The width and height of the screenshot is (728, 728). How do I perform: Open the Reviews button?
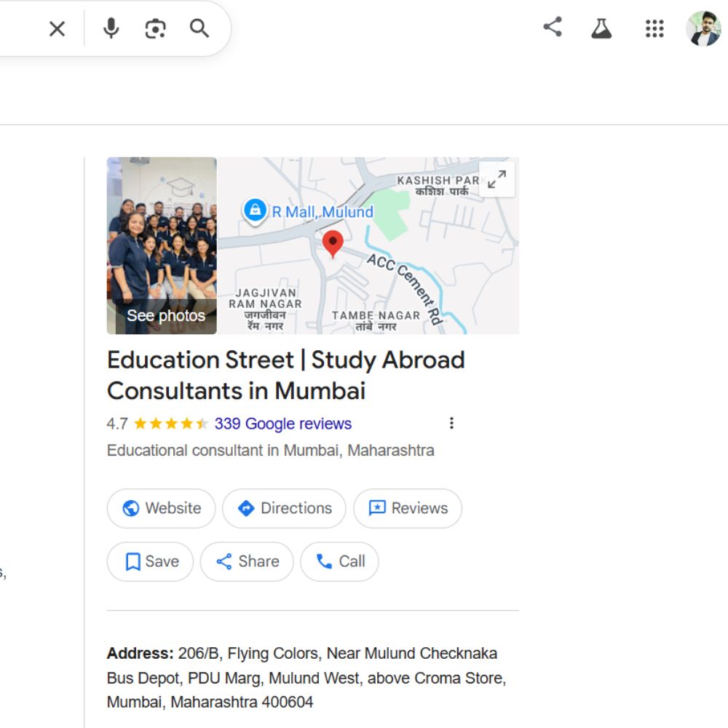point(407,508)
